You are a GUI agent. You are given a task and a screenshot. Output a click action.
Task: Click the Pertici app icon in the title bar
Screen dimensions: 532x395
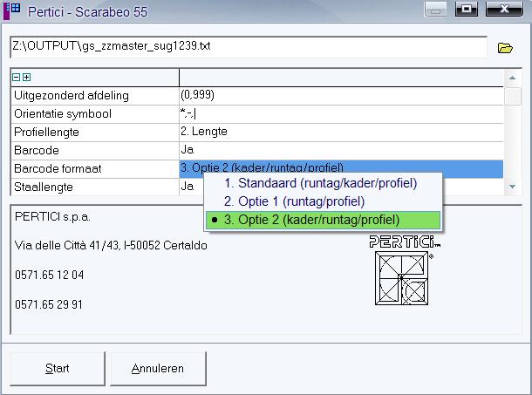pyautogui.click(x=12, y=10)
